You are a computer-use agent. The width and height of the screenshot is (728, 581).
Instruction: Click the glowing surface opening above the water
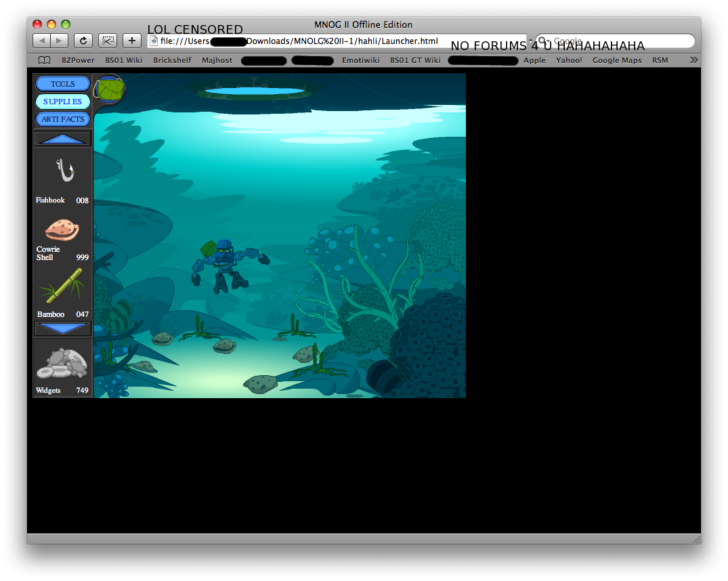point(254,91)
